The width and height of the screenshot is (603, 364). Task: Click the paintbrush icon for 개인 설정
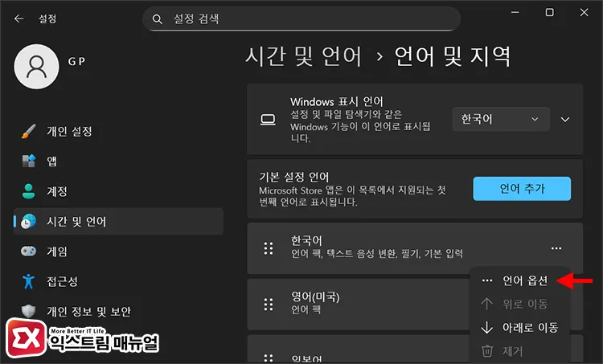pyautogui.click(x=28, y=131)
